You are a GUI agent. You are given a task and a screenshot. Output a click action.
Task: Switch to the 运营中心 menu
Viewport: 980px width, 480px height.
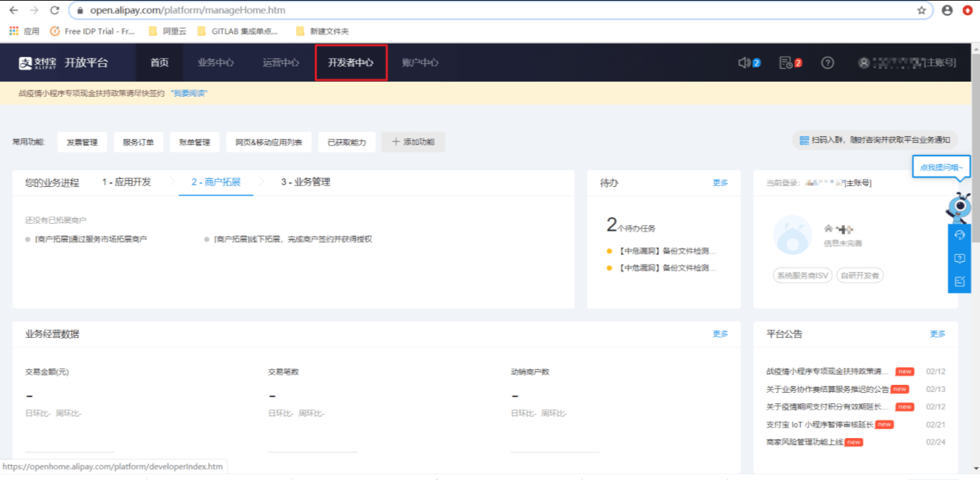pos(281,62)
